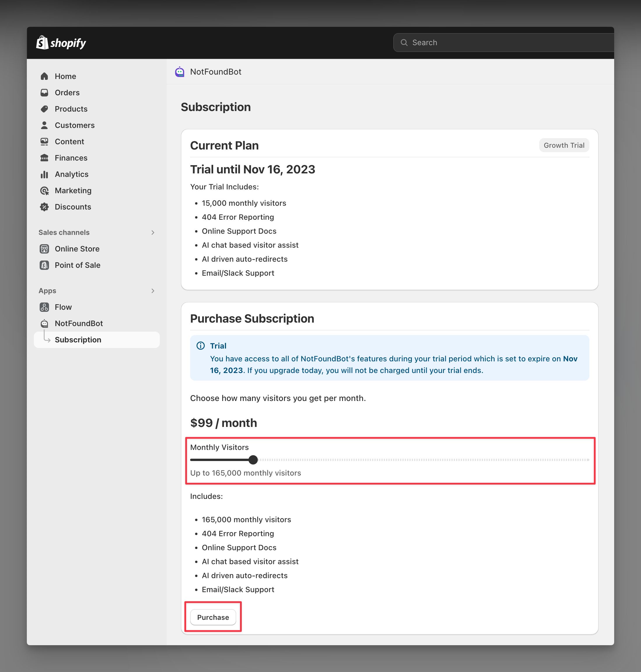Viewport: 641px width, 672px height.
Task: Expand the Apps section chevron
Action: pos(153,291)
